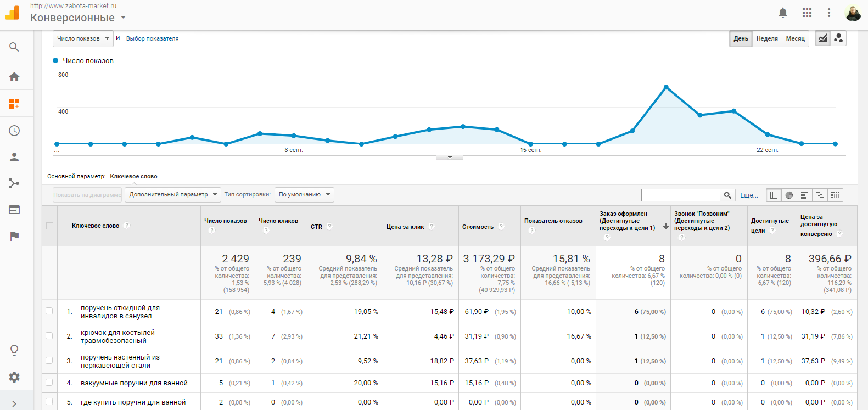Open the По умолчанию sort type dropdown
This screenshot has width=868, height=410.
[x=304, y=194]
